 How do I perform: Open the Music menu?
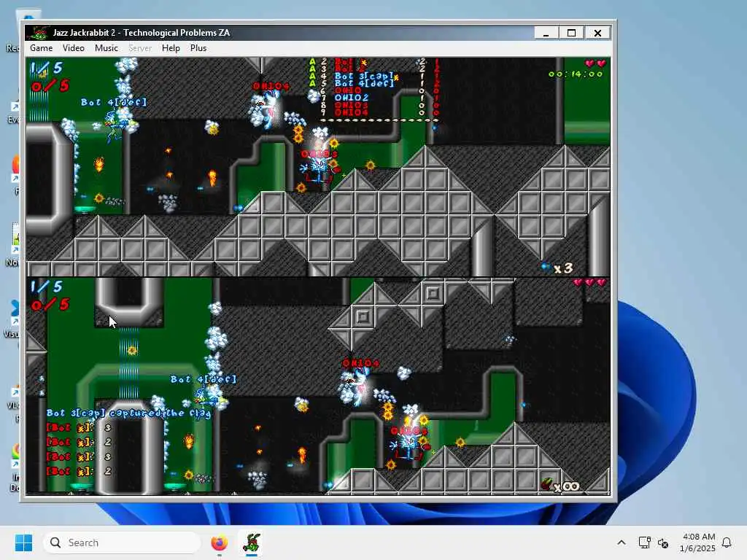[107, 48]
